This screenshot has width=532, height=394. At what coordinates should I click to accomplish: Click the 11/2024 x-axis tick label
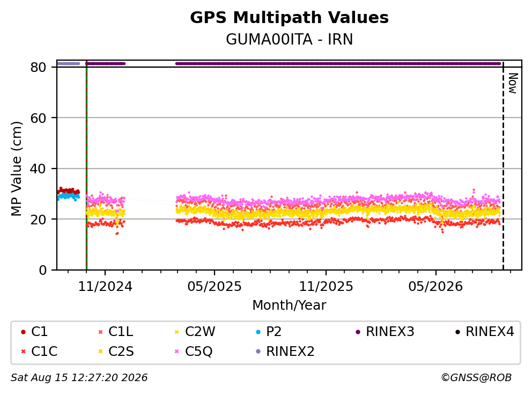point(105,287)
